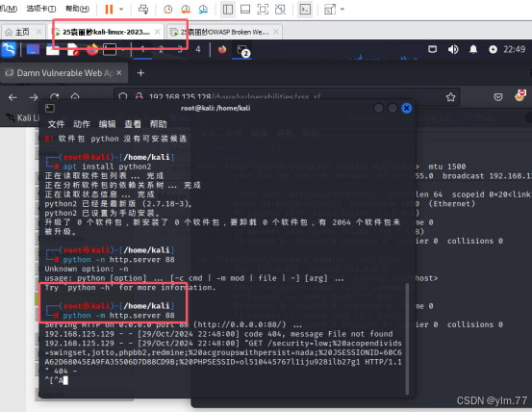Viewport: 532px width, 412px height.
Task: Open the 选项卡(T) menu
Action: tap(40, 9)
